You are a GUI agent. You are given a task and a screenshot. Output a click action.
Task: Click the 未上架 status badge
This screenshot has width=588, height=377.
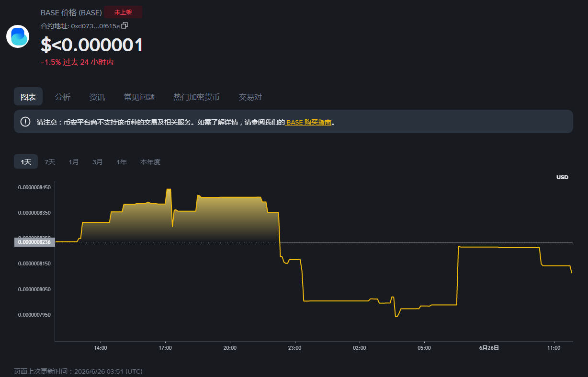pos(123,12)
